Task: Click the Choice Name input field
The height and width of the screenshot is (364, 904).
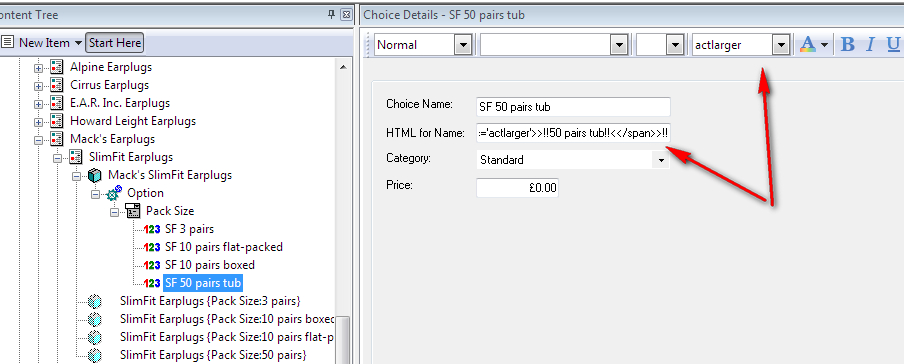Action: point(574,107)
